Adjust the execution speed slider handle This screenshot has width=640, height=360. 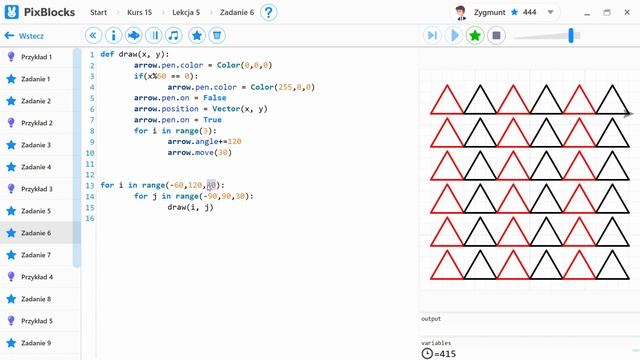point(571,36)
